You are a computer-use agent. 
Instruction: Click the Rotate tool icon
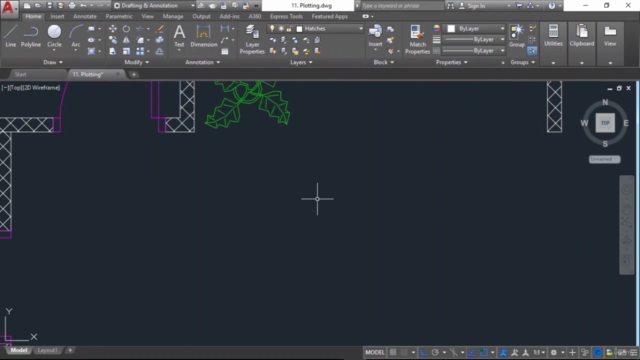coord(126,29)
